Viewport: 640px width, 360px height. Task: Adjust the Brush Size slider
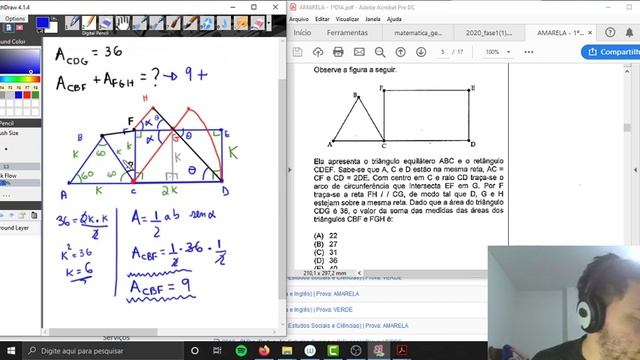20,167
